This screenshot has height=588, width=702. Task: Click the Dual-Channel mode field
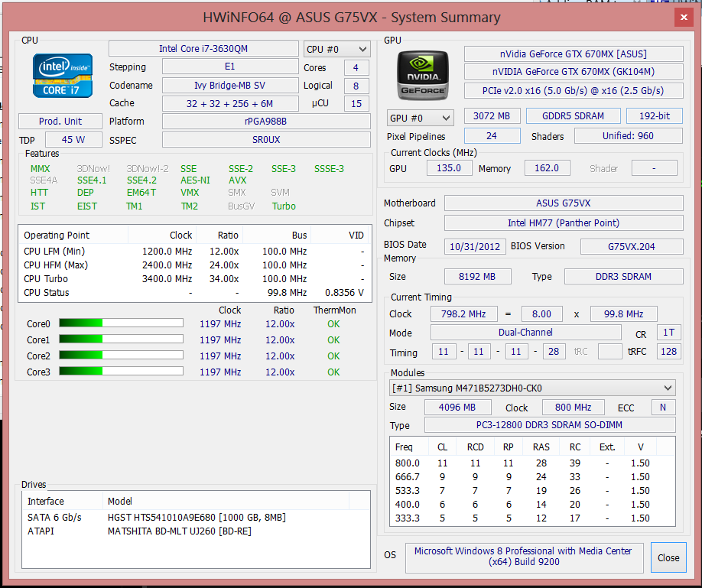tap(525, 333)
